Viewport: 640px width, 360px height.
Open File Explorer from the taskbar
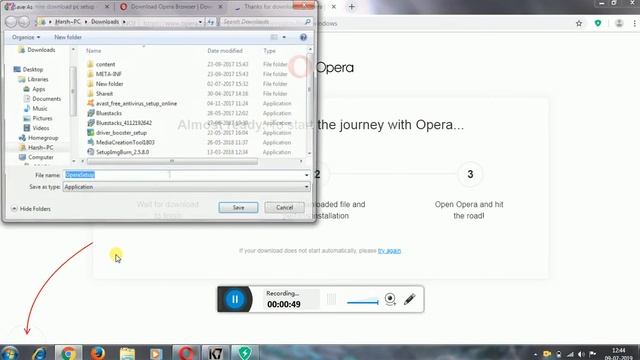tap(127, 353)
